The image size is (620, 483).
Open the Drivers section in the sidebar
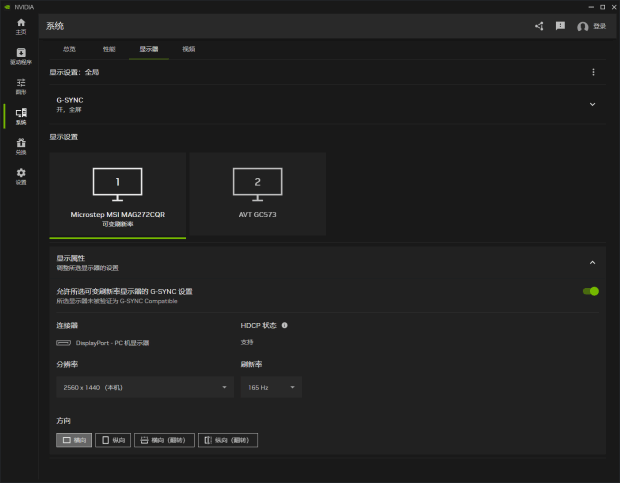(x=21, y=57)
